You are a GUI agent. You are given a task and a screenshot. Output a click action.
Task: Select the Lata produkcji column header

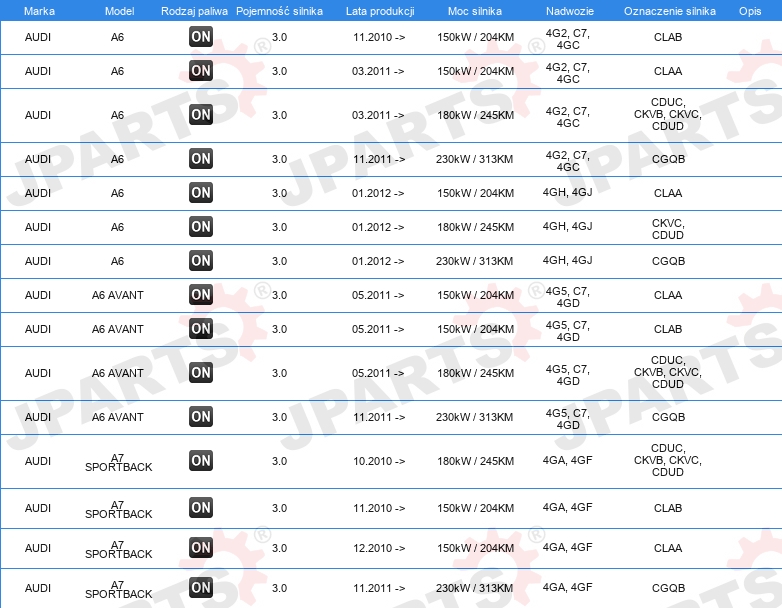380,11
